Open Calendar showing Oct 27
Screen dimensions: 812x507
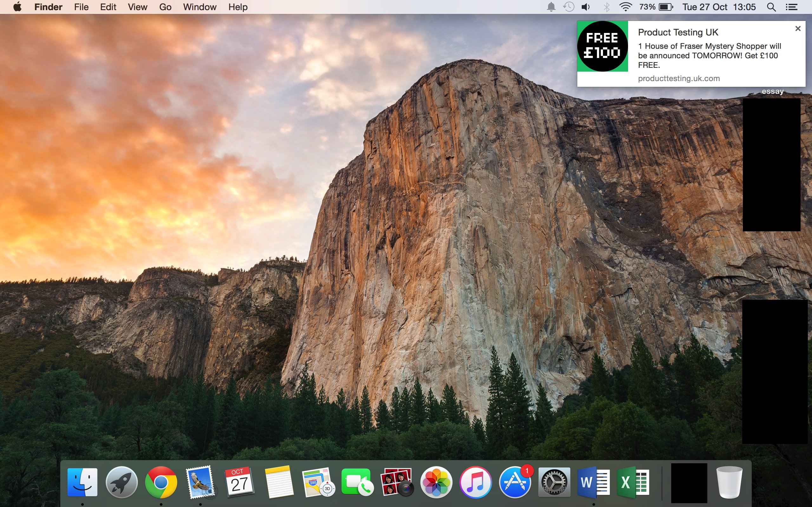[239, 482]
